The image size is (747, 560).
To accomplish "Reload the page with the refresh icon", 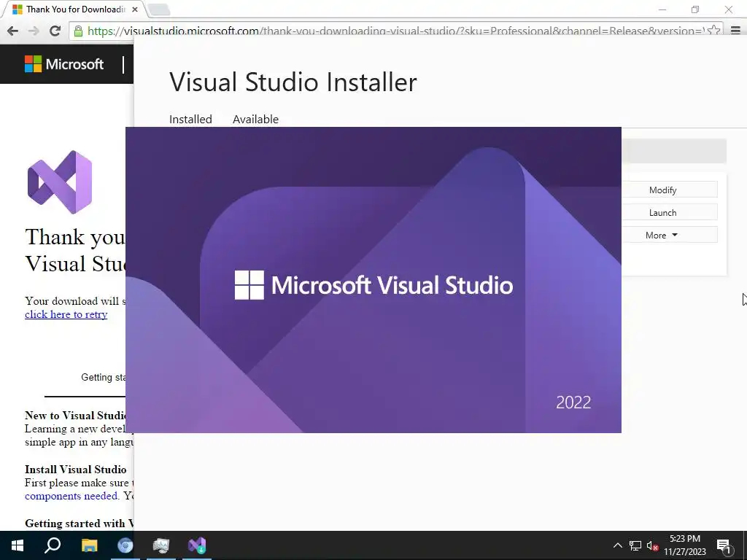I will [55, 31].
